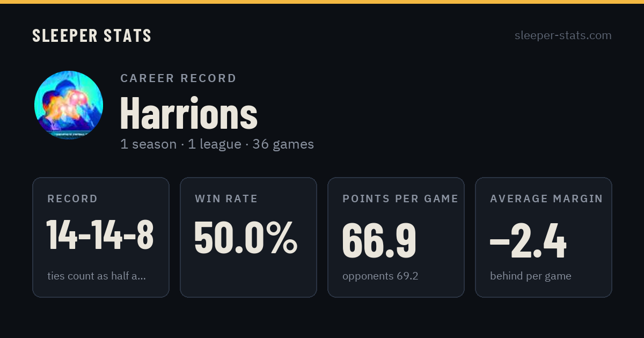Open the Record stat card

click(101, 237)
